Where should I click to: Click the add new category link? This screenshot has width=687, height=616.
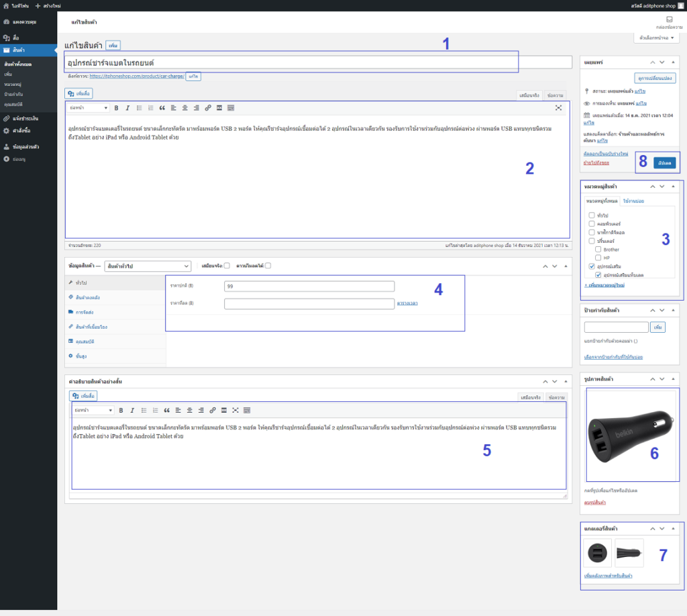604,285
